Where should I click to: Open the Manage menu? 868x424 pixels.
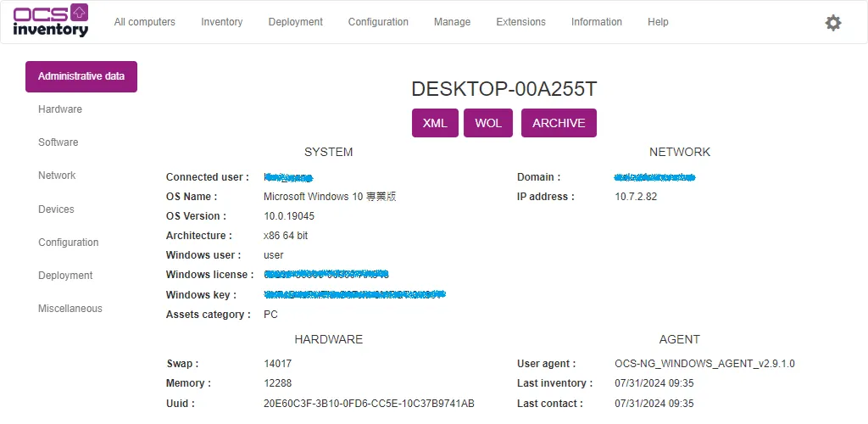click(453, 22)
